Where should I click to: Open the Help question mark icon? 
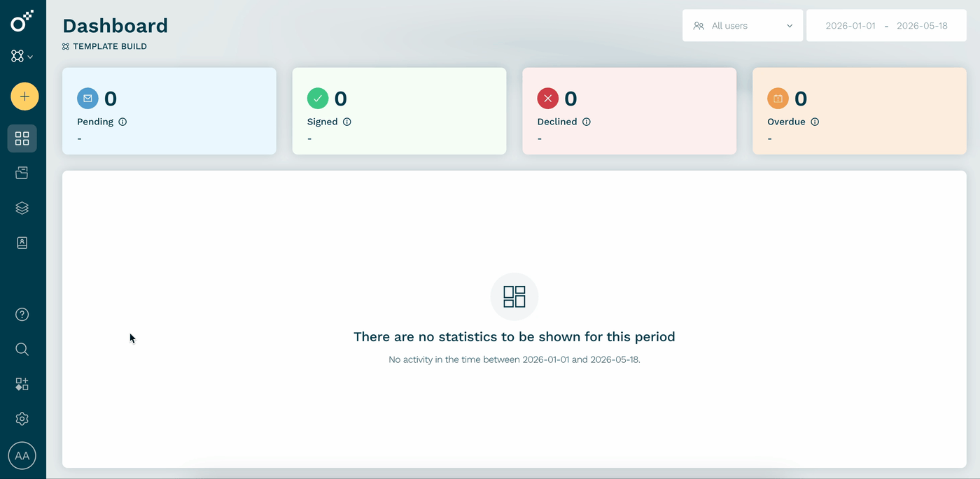[x=22, y=314]
